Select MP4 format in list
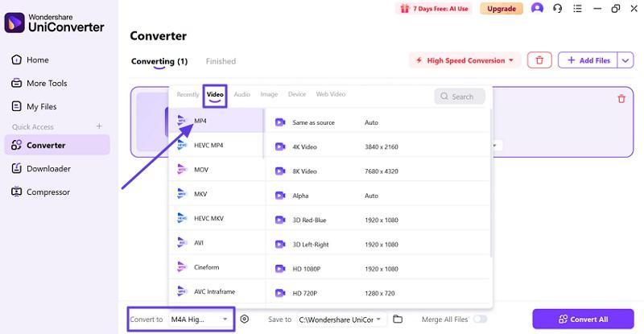The height and width of the screenshot is (334, 644). [215, 121]
